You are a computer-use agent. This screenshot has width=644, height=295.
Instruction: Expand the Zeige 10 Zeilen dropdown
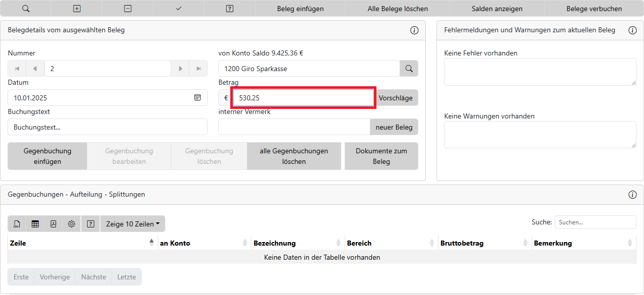point(133,224)
